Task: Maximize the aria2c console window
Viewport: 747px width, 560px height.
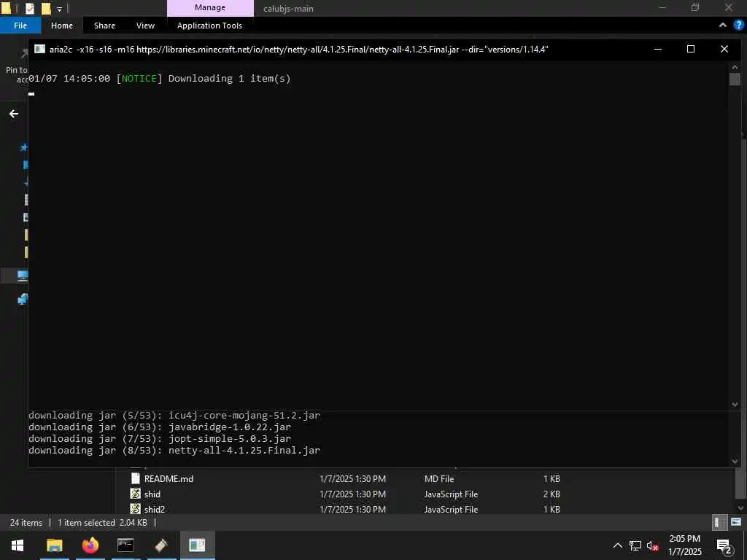Action: coord(691,49)
